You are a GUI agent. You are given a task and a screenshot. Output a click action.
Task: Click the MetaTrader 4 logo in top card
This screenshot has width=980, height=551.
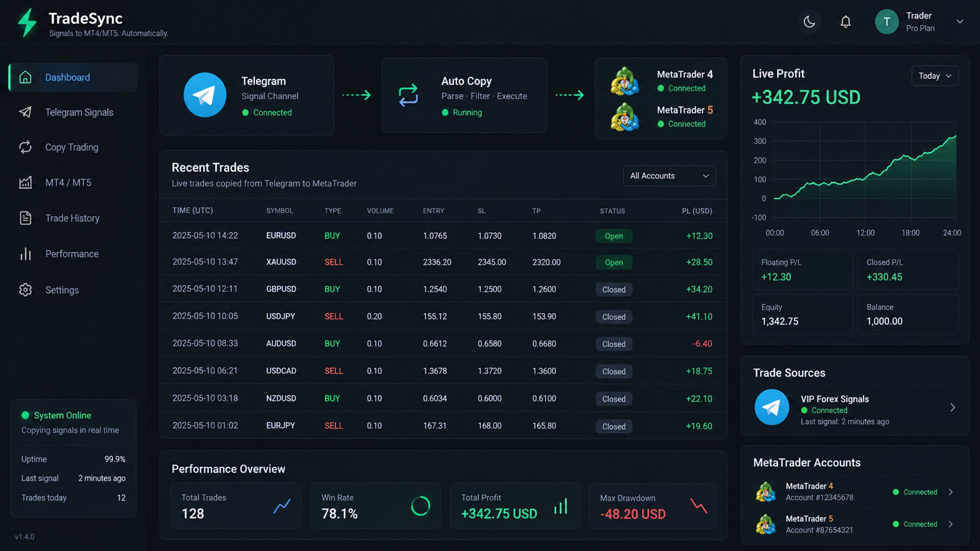[625, 81]
